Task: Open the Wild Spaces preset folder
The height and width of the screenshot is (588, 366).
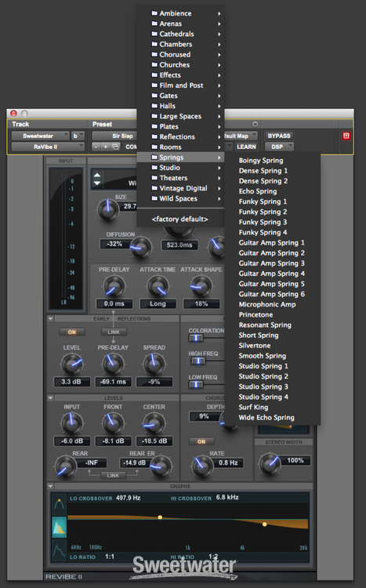Action: (180, 198)
